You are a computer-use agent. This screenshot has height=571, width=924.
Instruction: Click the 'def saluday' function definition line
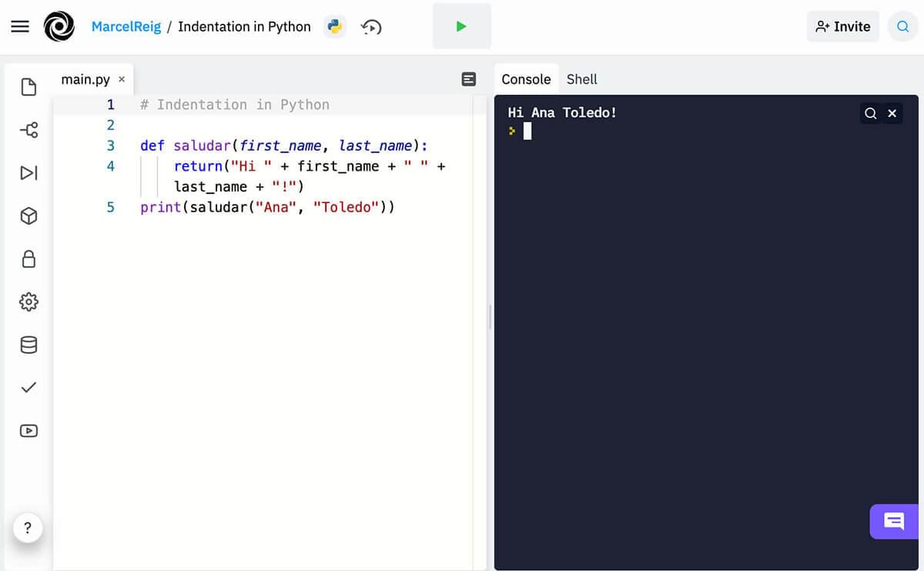[283, 145]
